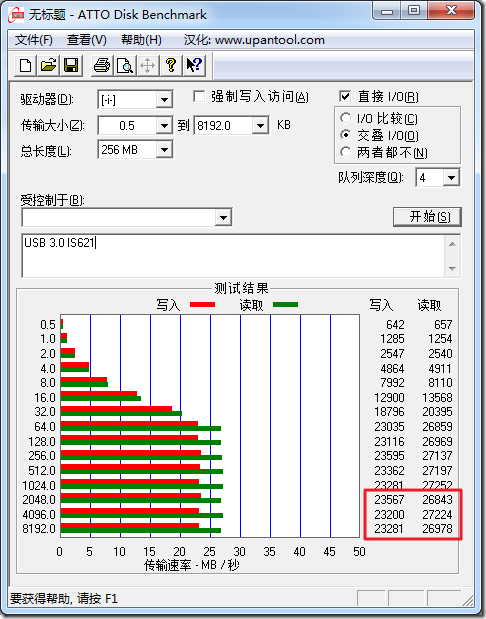Screen dimensions: 486x619
Task: Click the 读取 column header above results
Action: point(429,305)
